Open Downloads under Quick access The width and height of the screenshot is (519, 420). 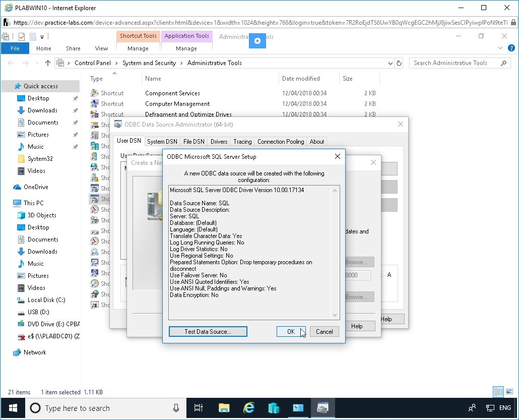pyautogui.click(x=42, y=110)
